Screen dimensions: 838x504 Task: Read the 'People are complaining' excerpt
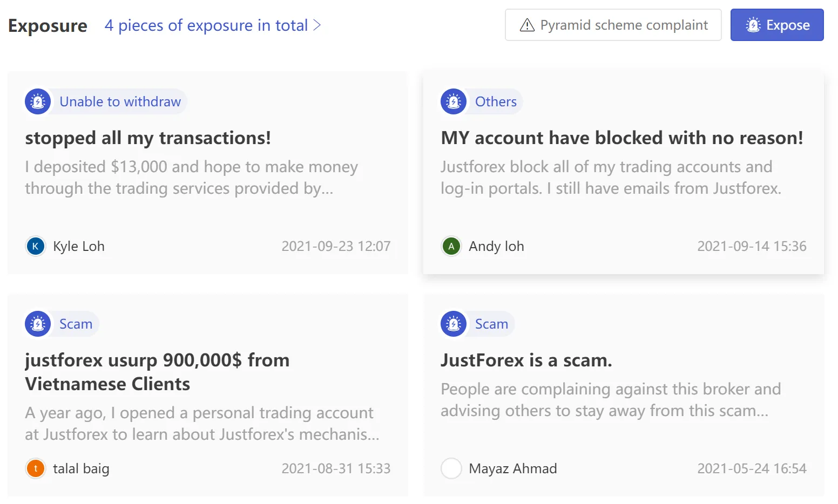pos(611,400)
